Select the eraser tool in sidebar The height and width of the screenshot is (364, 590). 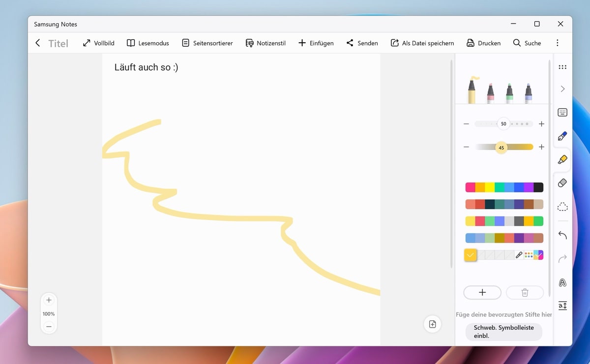(x=562, y=183)
